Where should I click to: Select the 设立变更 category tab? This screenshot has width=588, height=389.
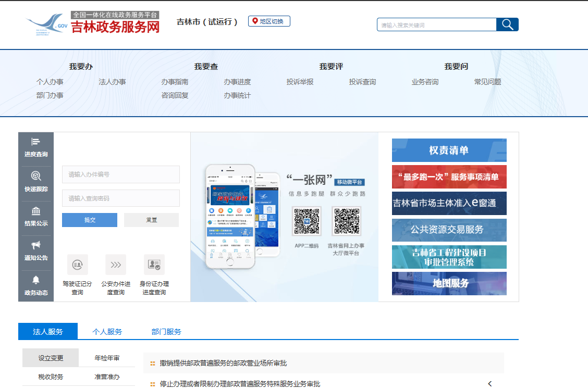click(x=51, y=358)
